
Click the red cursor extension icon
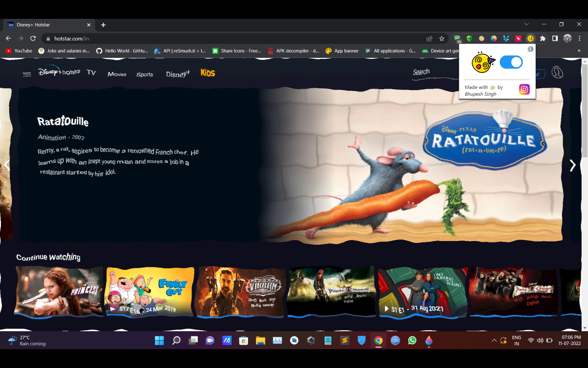pyautogui.click(x=518, y=39)
